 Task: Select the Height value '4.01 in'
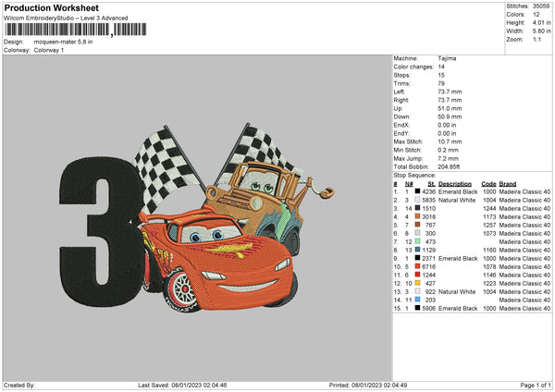pos(541,22)
